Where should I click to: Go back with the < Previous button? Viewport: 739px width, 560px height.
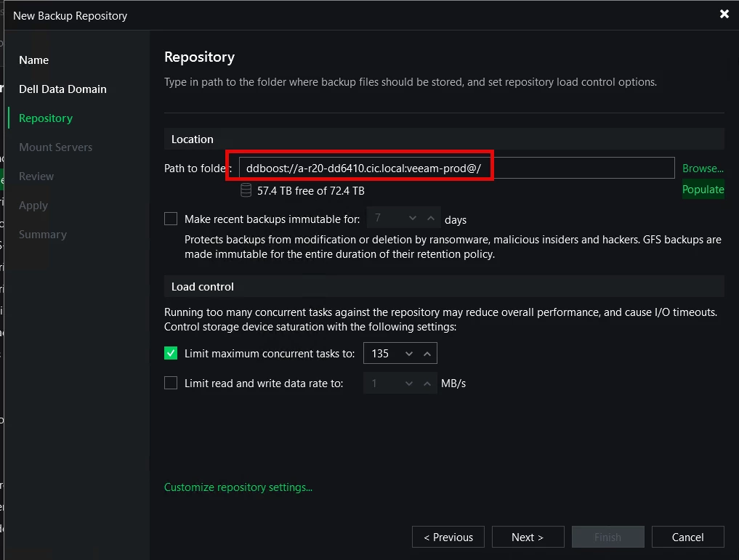tap(448, 537)
